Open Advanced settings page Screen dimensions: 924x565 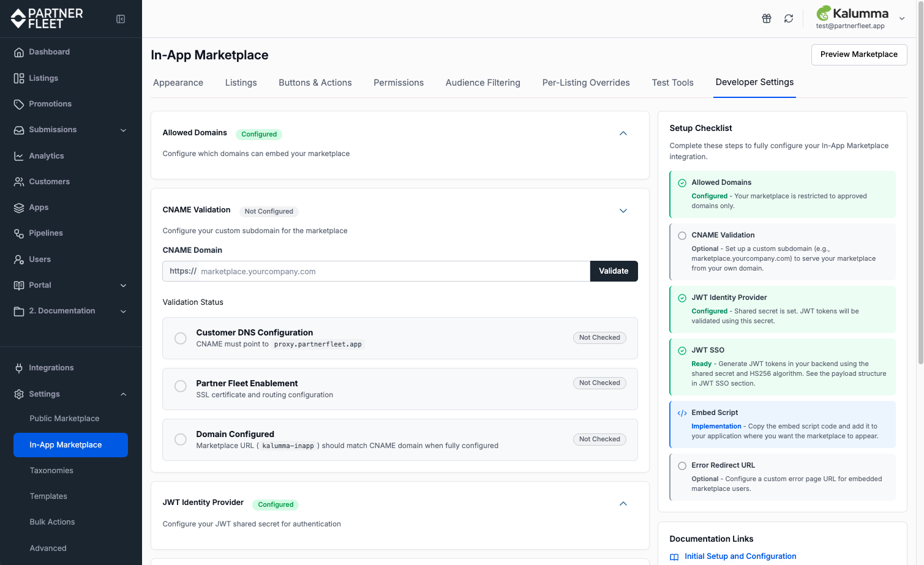[x=48, y=548]
